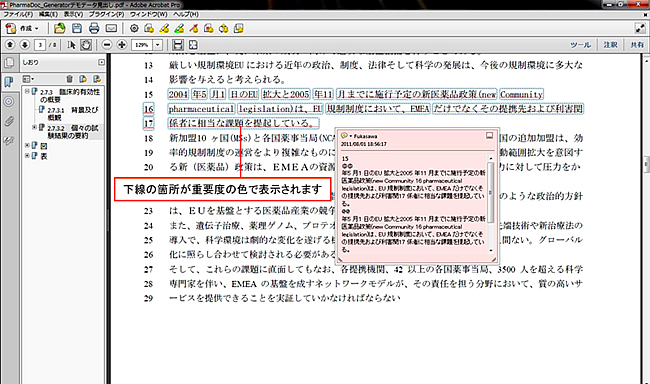
Task: Select the 図 bookmark
Action: 44,146
